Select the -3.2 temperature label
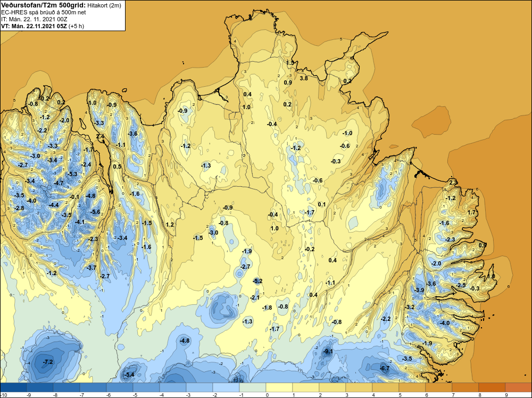Screen dimensions: 532x398 click(410, 307)
